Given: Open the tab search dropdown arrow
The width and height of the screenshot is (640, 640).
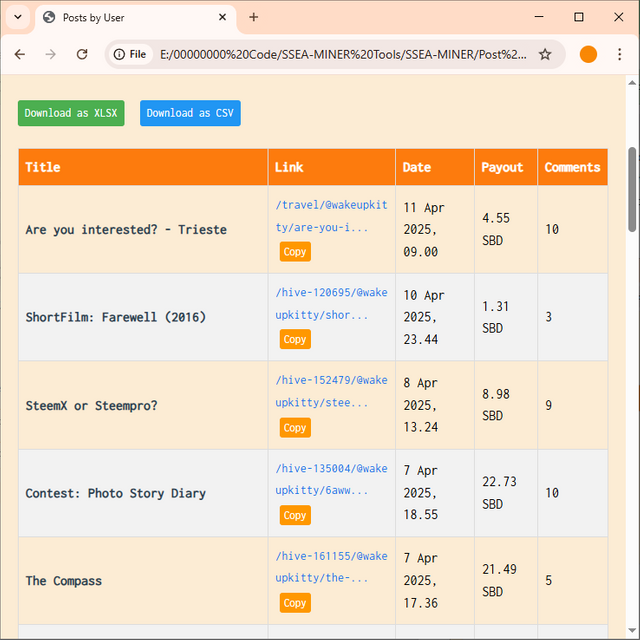Looking at the screenshot, I should pos(18,17).
